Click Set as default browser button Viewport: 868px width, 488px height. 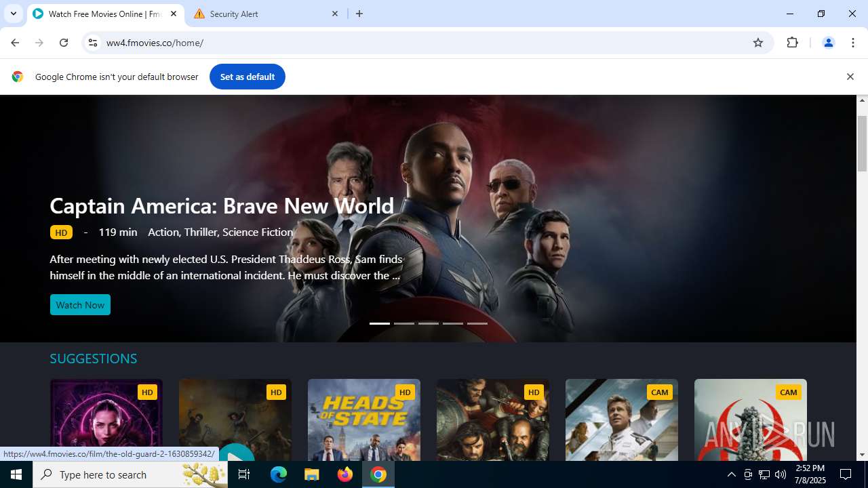(x=248, y=77)
